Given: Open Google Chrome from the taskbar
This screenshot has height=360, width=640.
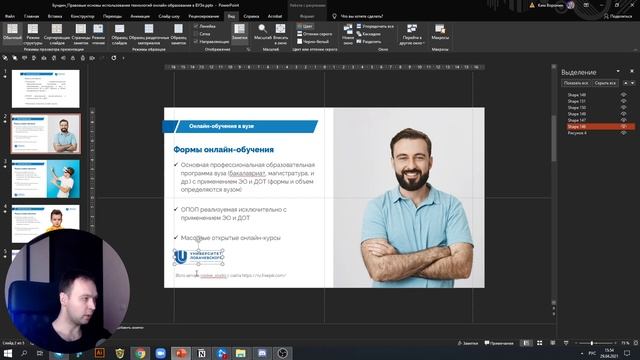Looking at the screenshot, I should click(x=140, y=353).
